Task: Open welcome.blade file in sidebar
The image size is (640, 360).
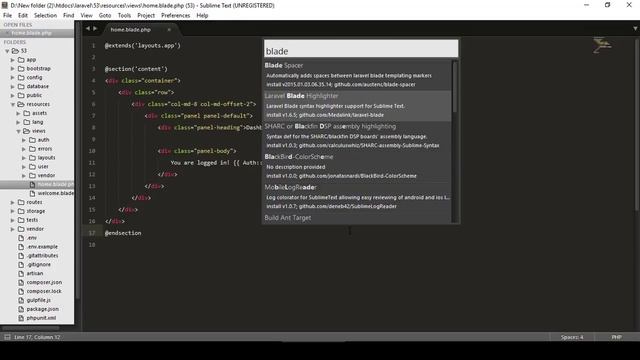Action: click(x=56, y=193)
